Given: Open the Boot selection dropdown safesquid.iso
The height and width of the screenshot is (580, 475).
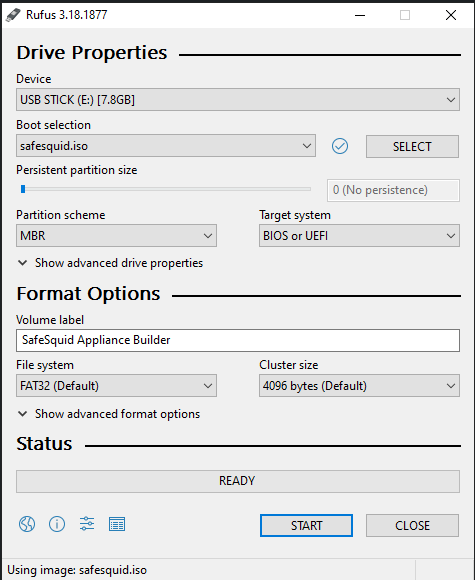Looking at the screenshot, I should pyautogui.click(x=166, y=146).
